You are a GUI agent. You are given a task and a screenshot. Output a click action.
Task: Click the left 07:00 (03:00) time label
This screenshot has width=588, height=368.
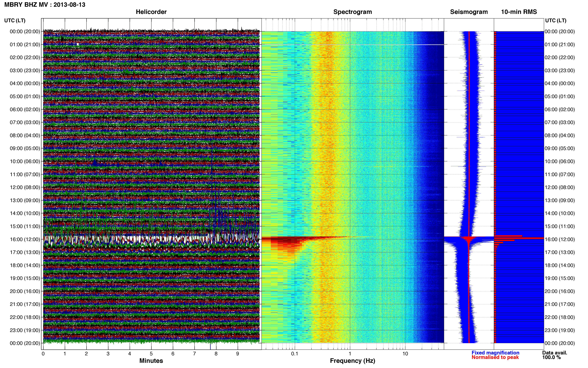click(x=25, y=122)
